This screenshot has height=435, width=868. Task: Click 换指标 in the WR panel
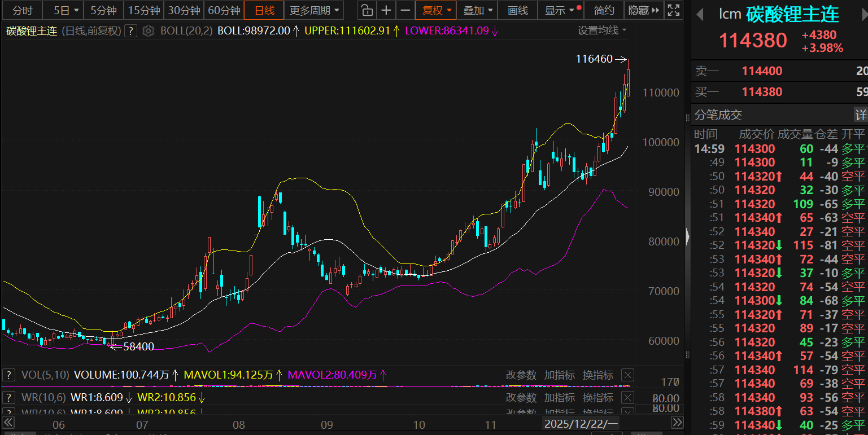pos(597,398)
